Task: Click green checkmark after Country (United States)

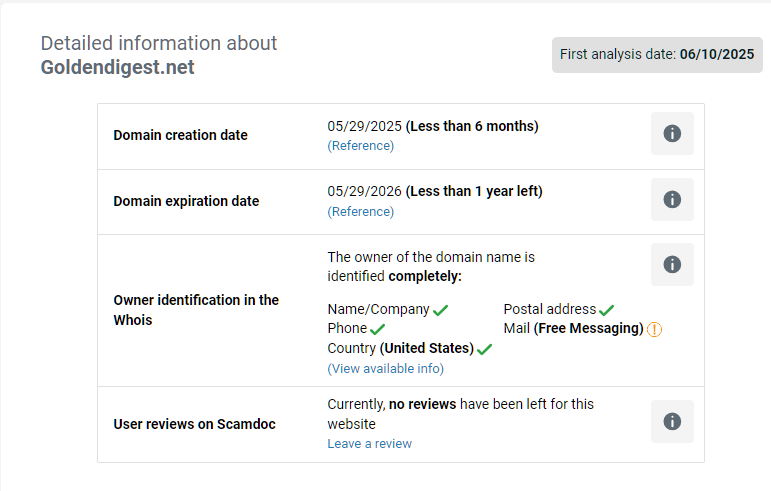Action: (x=485, y=349)
